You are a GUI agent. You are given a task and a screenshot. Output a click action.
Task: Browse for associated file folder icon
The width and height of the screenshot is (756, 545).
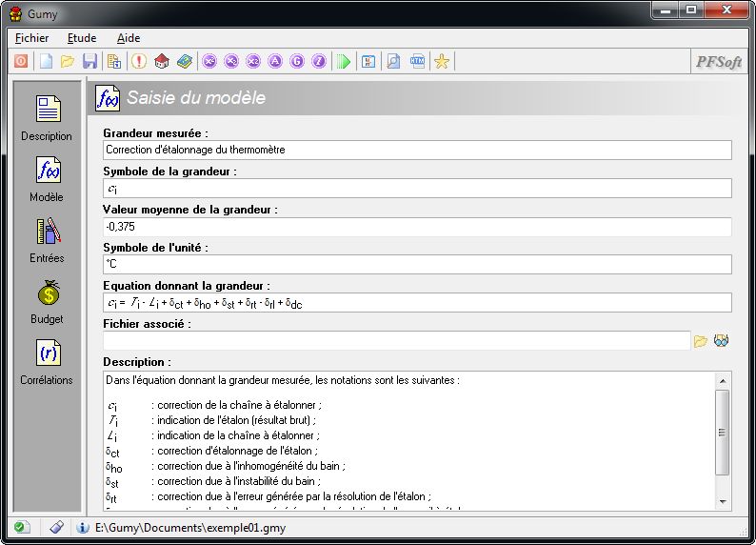click(701, 341)
